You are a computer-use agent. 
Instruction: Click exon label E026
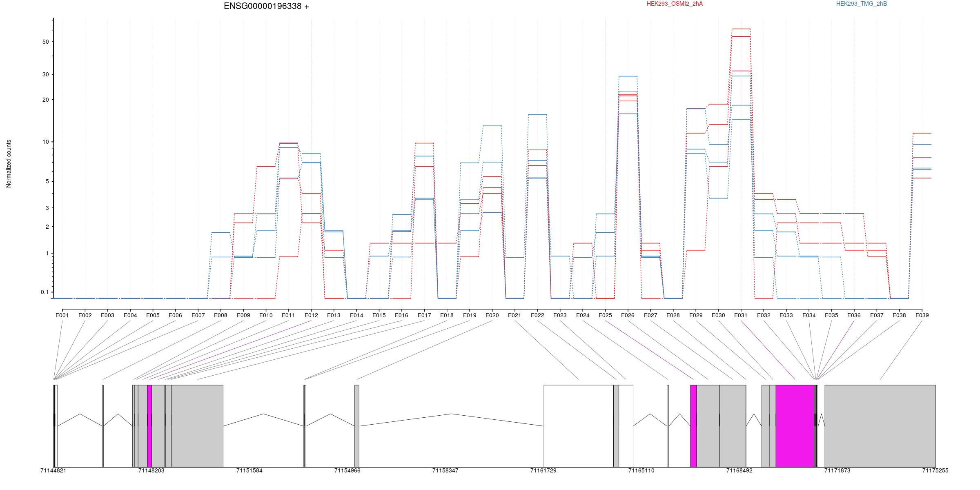pos(628,315)
